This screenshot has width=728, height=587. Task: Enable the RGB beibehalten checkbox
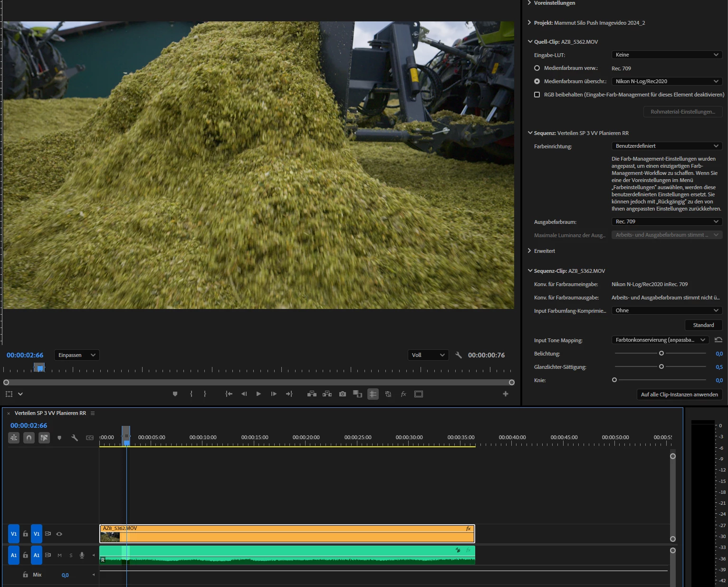[x=537, y=95]
